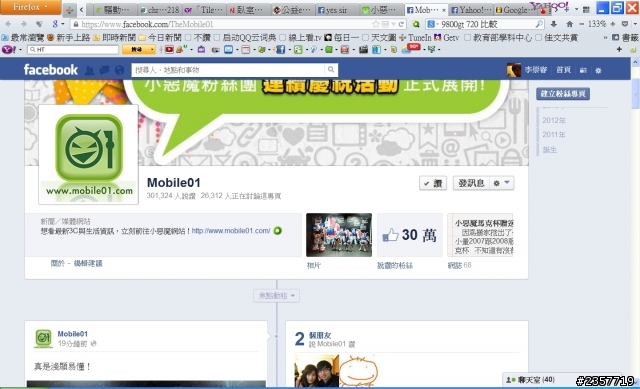
Task: Click the Yahoo toolbar search field
Action: point(73,50)
